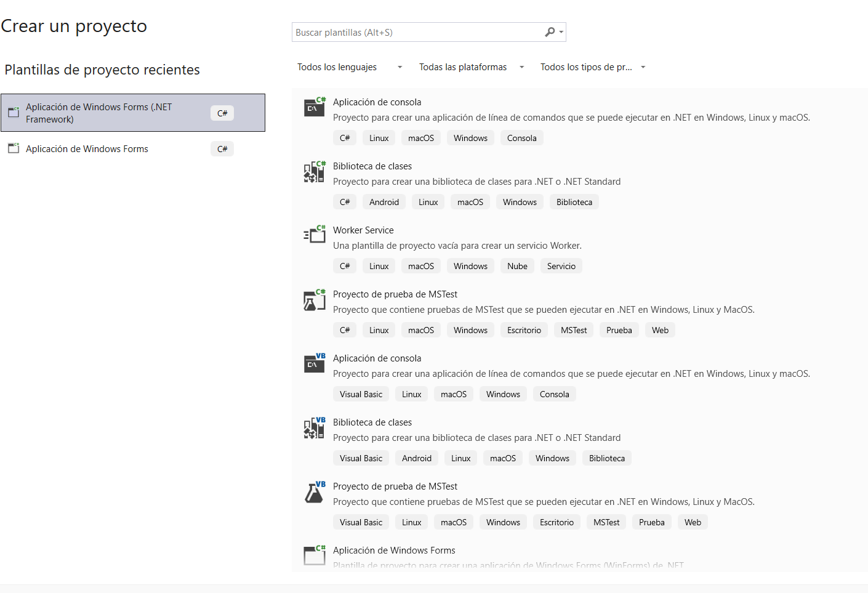Click the Visual Basic console application icon
This screenshot has height=593, width=868.
315,363
